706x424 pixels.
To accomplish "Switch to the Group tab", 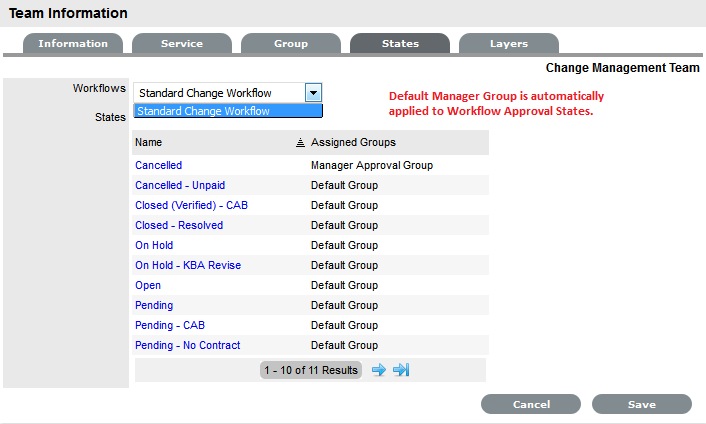I will pyautogui.click(x=291, y=44).
